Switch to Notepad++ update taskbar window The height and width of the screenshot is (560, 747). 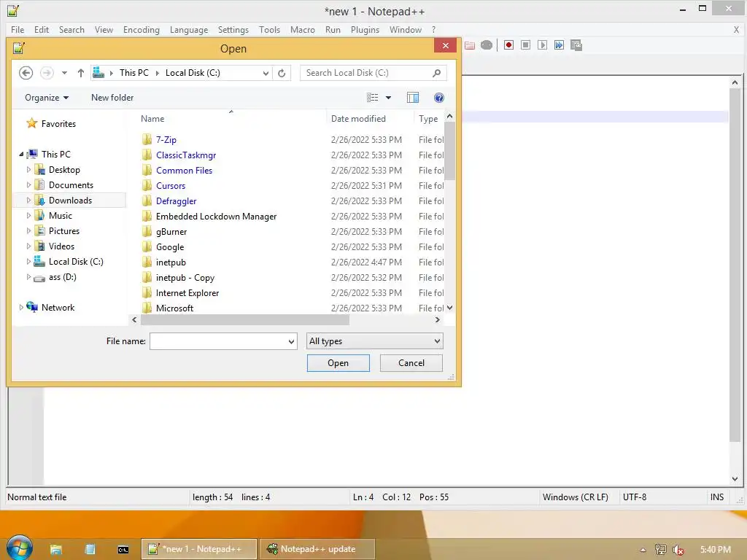317,549
